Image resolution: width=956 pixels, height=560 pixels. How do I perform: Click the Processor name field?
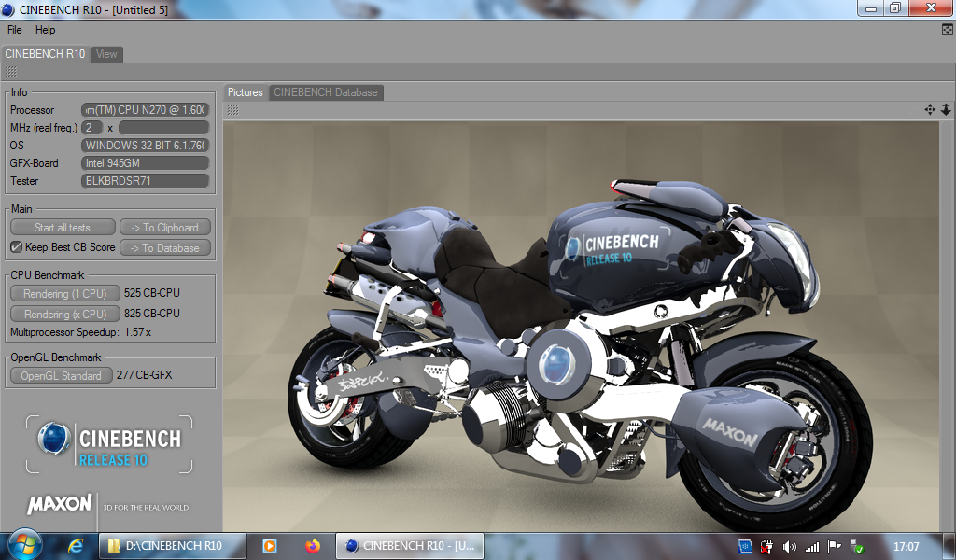click(145, 110)
